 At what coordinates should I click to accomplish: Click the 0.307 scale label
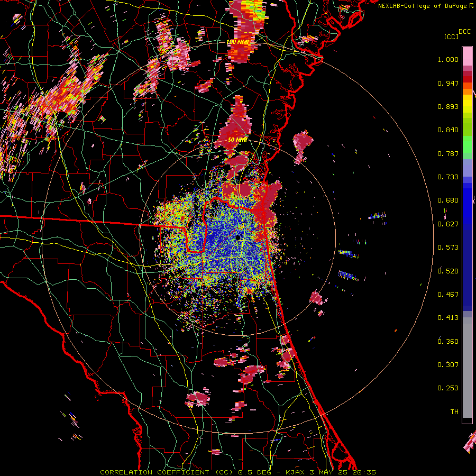click(x=448, y=364)
